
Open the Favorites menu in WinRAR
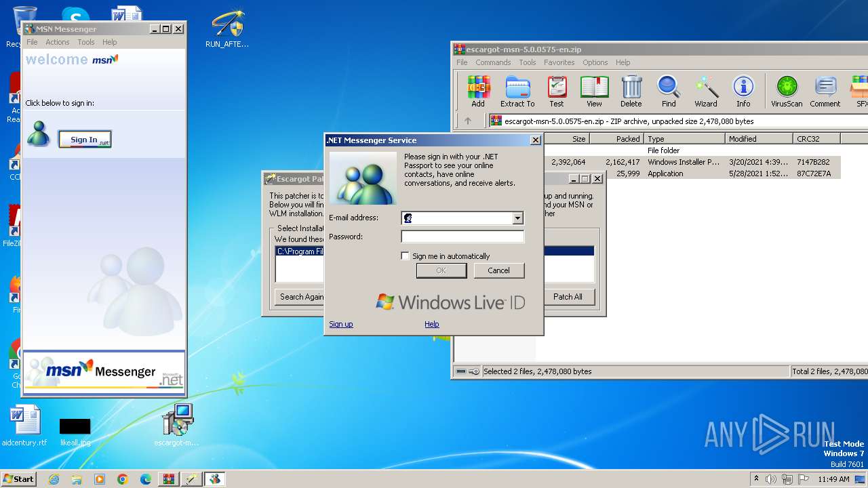(x=559, y=62)
